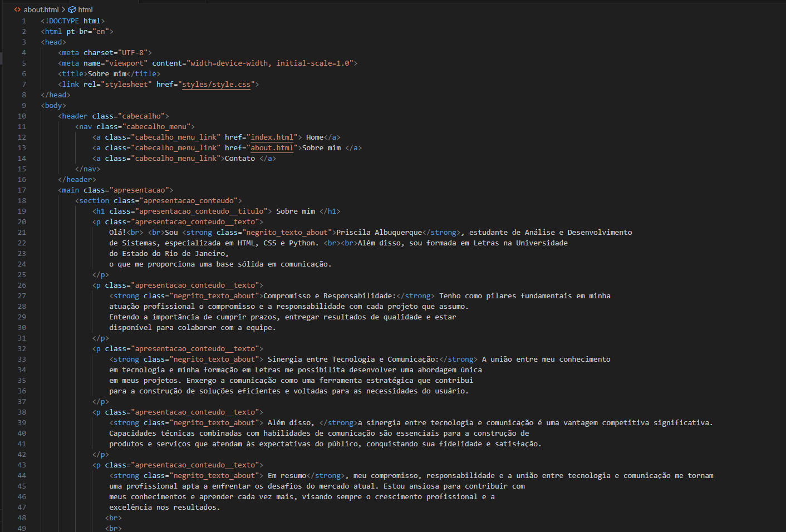Viewport: 786px width, 532px height.
Task: Click "excelência nos resultados." text
Action: click(165, 508)
